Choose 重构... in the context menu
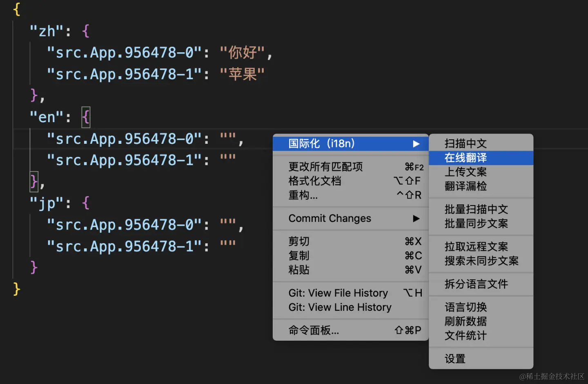The height and width of the screenshot is (384, 588). 350,195
